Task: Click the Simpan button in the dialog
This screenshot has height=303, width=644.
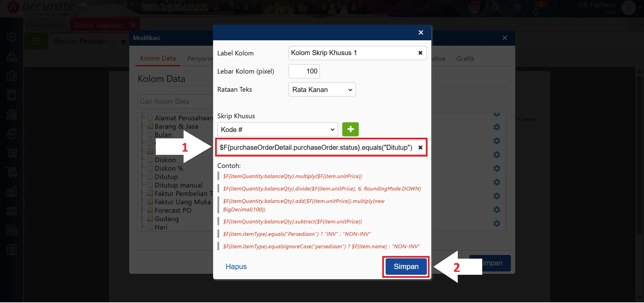Action: (406, 267)
